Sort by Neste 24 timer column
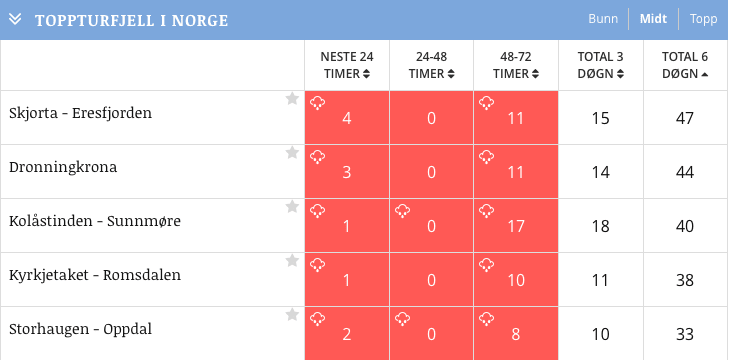This screenshot has width=731, height=360. 347,65
